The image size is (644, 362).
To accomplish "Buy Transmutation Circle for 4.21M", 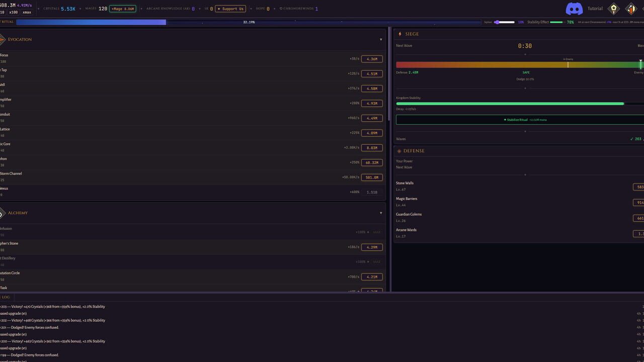I will tap(372, 277).
